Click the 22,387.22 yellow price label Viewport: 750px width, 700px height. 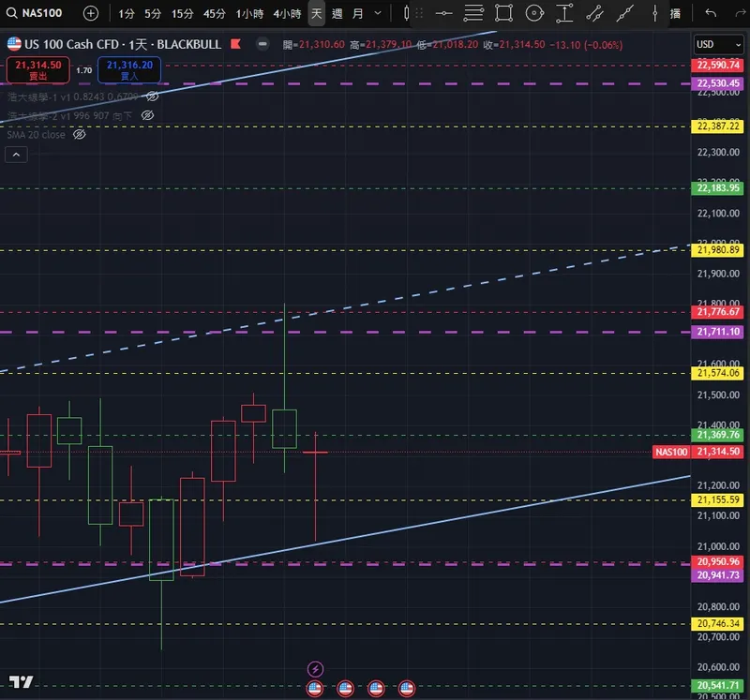(717, 127)
